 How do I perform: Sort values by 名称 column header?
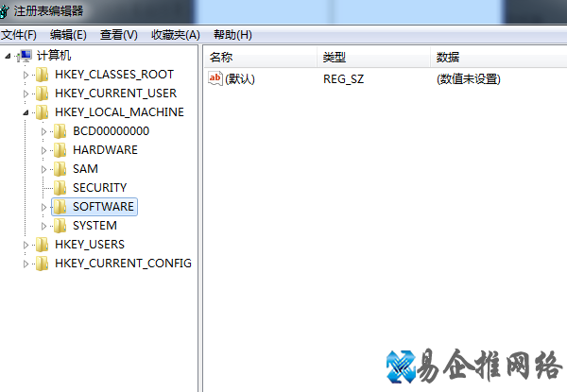click(x=259, y=58)
